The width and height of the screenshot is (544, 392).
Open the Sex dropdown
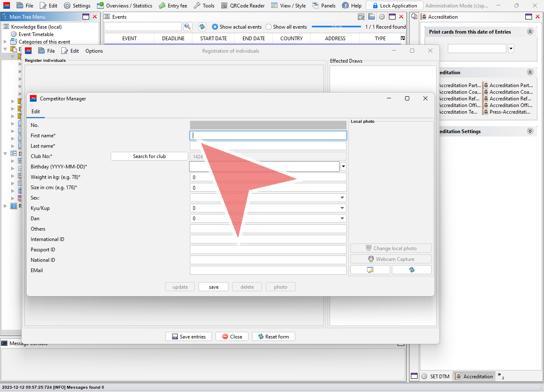pyautogui.click(x=342, y=198)
